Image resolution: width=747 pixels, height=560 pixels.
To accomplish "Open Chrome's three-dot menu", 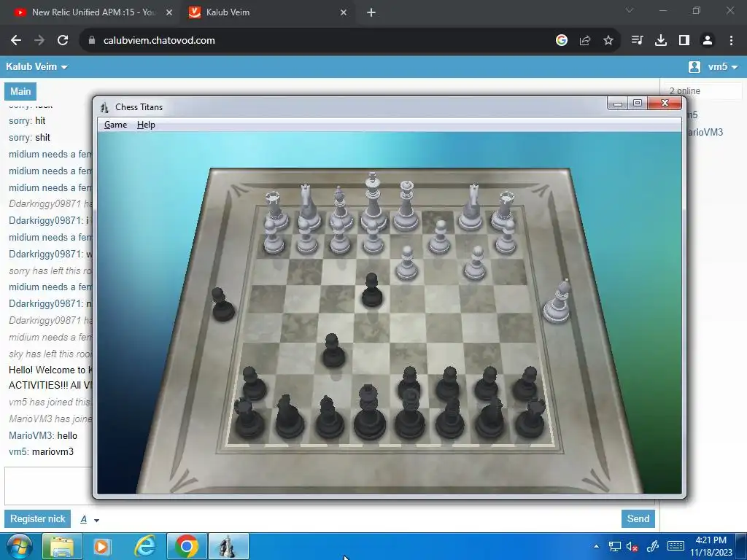I will tap(731, 41).
